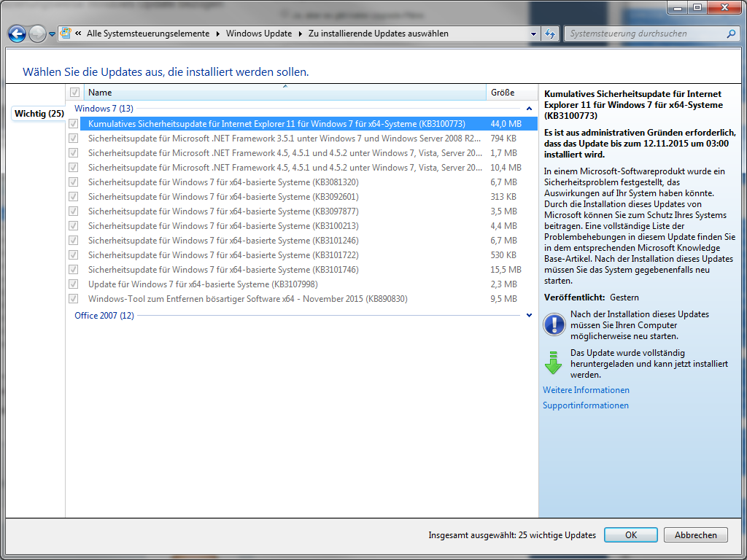Open the Weitere Informationen link
This screenshot has width=747, height=560.
pyautogui.click(x=586, y=390)
